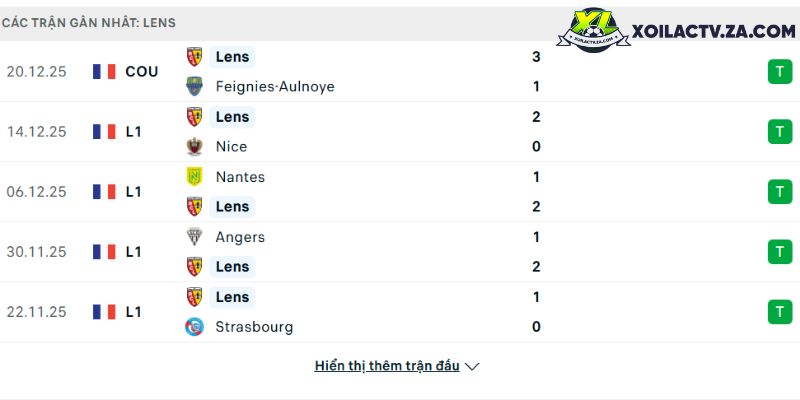800x400 pixels.
Task: Click the Nantes yellow club crest
Action: [194, 177]
